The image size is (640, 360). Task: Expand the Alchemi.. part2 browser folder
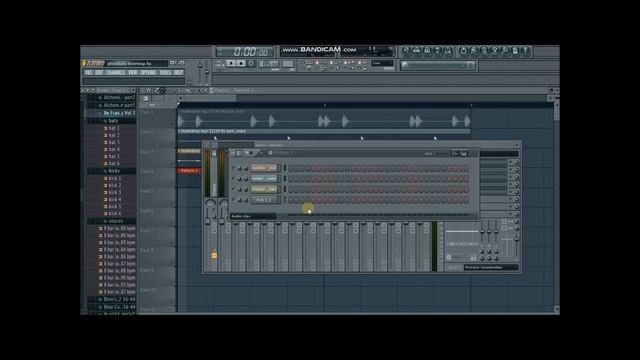118,98
